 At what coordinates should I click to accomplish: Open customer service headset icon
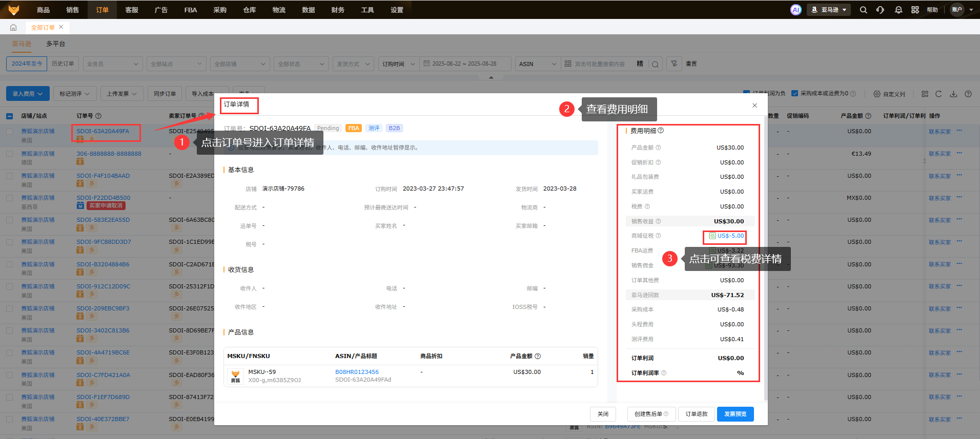point(880,10)
